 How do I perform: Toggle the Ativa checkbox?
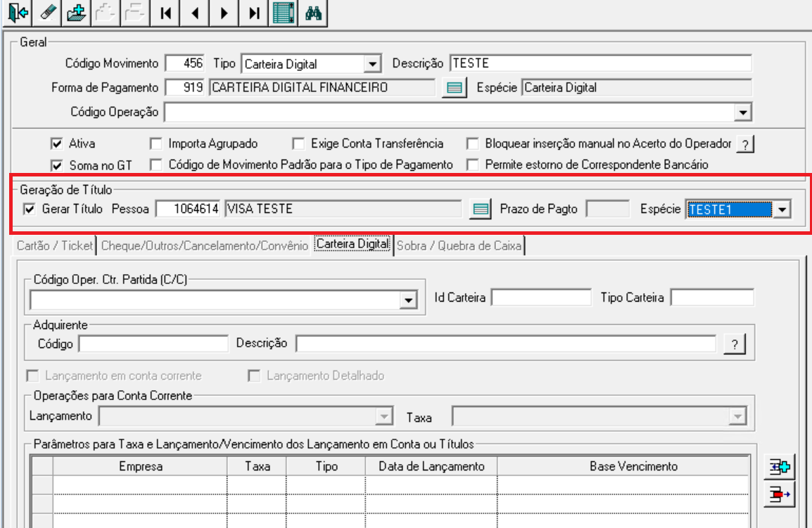pos(57,143)
